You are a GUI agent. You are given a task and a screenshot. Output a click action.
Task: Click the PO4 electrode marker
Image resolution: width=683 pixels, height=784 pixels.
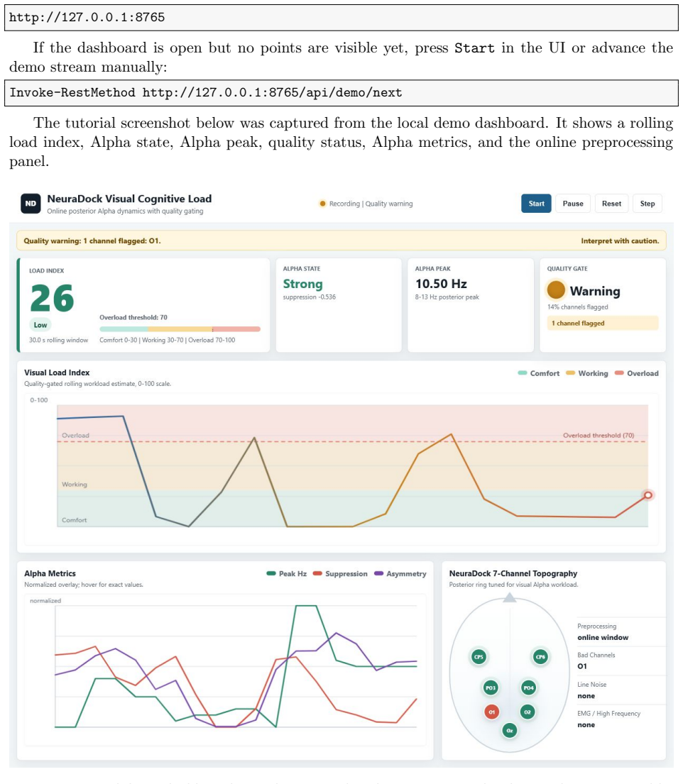pos(528,688)
